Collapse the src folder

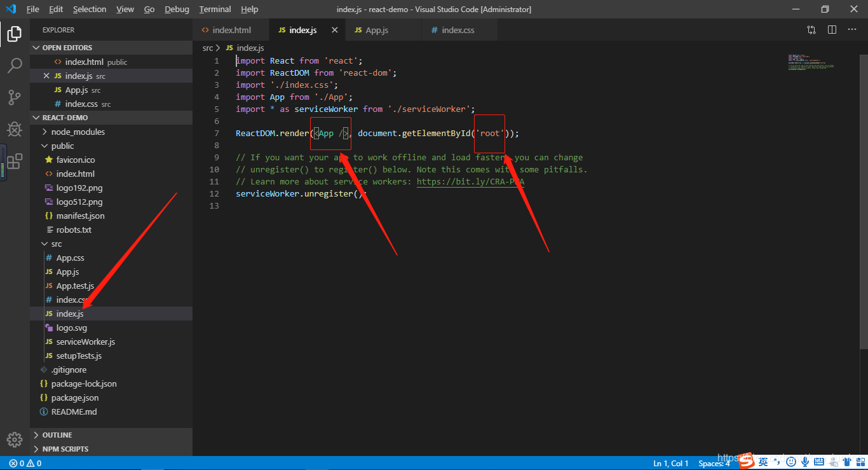pyautogui.click(x=111, y=244)
